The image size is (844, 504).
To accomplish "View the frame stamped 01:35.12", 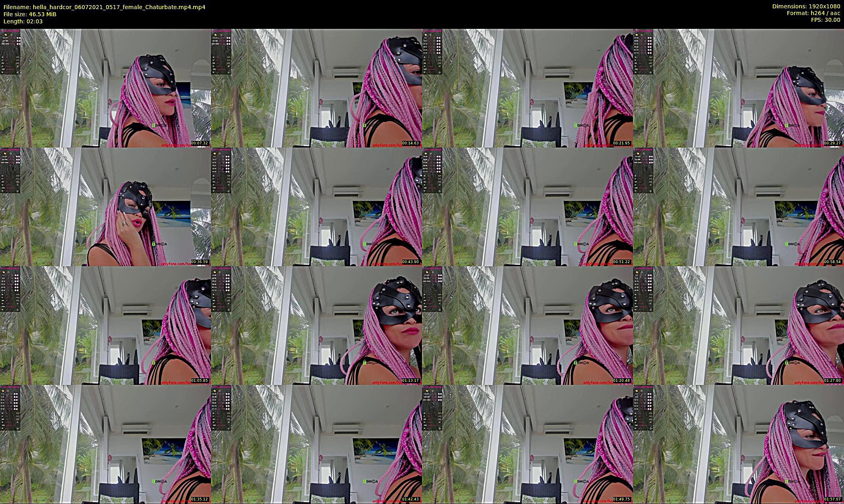I will coord(105,444).
